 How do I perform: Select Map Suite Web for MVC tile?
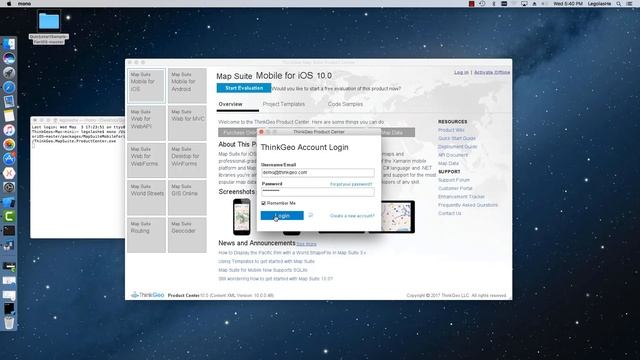[x=187, y=123]
